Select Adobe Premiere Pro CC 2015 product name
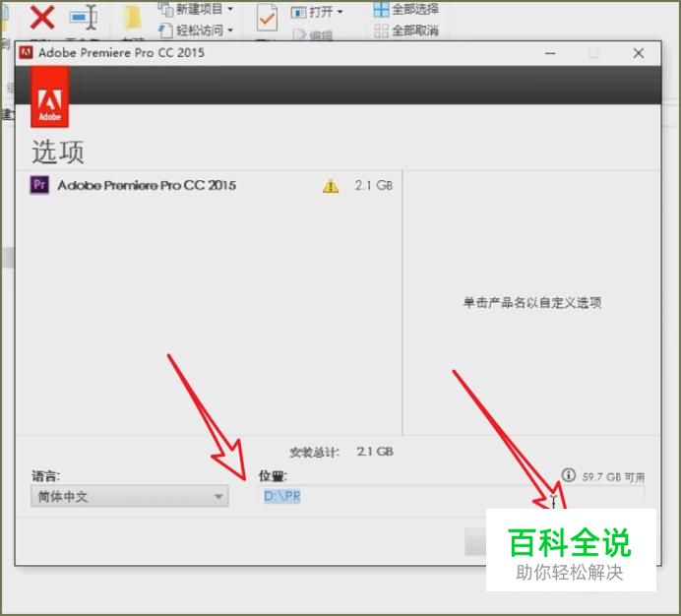681x616 pixels. pyautogui.click(x=147, y=186)
